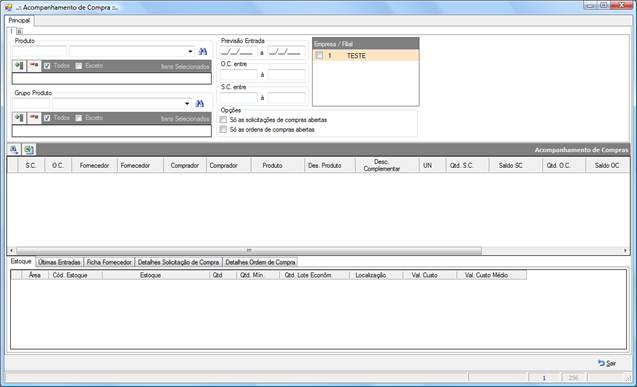The height and width of the screenshot is (387, 637).
Task: Focus the second O.C. entre field
Action: 286,75
